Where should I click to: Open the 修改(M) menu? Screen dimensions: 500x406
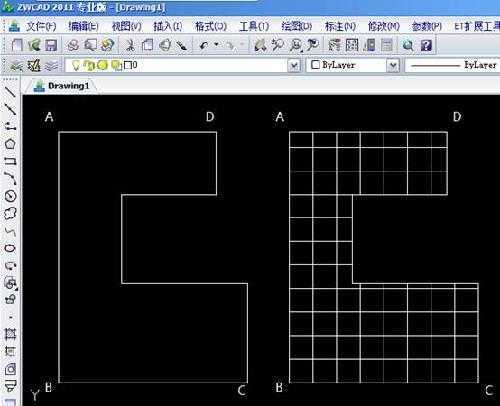(384, 26)
